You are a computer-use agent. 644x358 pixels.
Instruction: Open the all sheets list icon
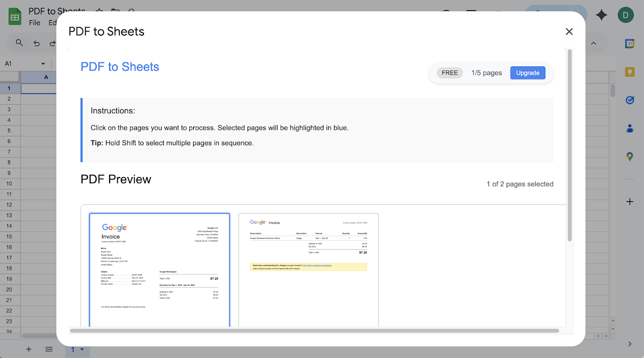49,349
